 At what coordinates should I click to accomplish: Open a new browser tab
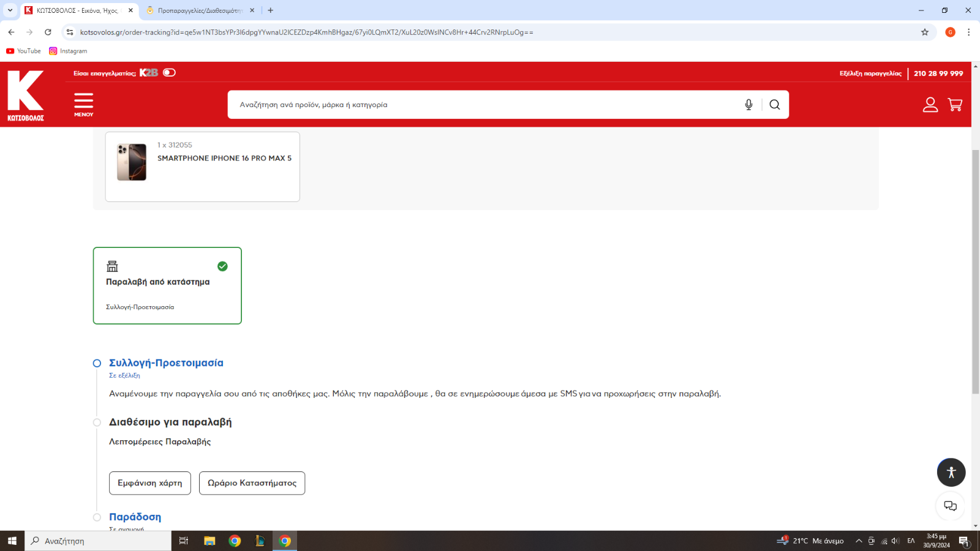pyautogui.click(x=271, y=10)
